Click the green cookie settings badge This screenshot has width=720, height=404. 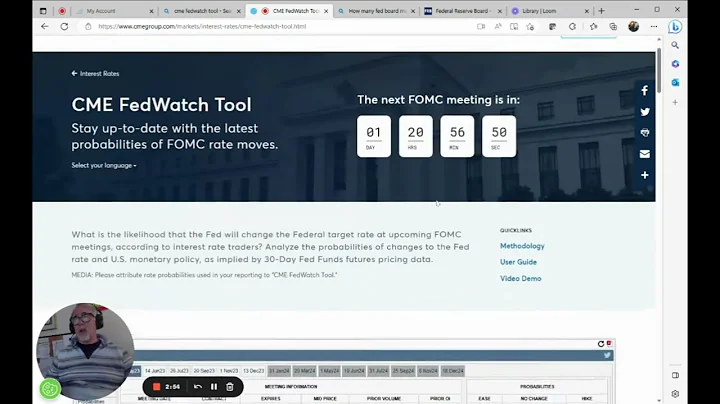(x=50, y=389)
